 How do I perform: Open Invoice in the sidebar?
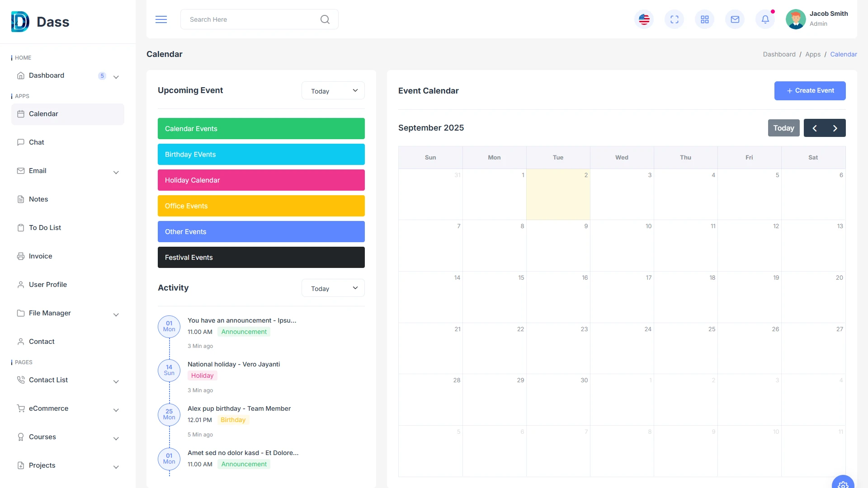(x=68, y=256)
